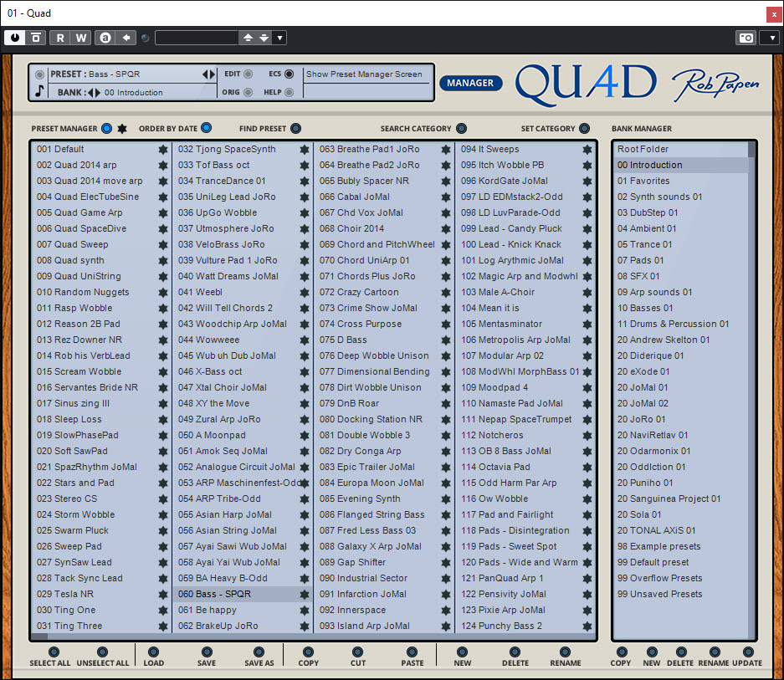The width and height of the screenshot is (784, 680).
Task: Toggle the ECS radio button
Action: pos(289,74)
